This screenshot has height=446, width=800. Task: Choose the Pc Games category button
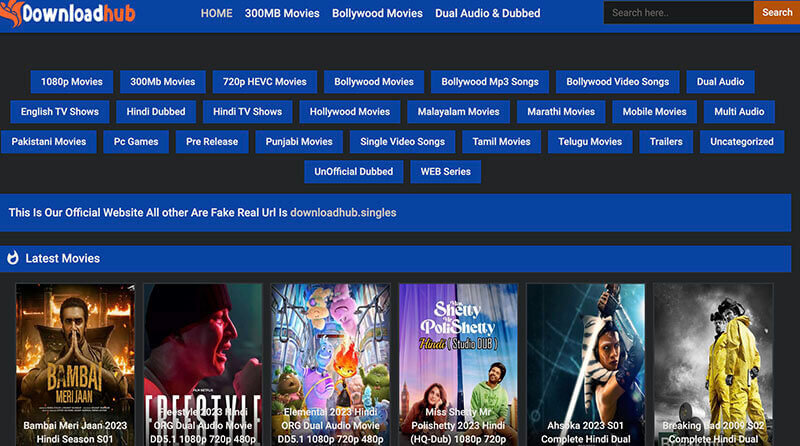(136, 142)
